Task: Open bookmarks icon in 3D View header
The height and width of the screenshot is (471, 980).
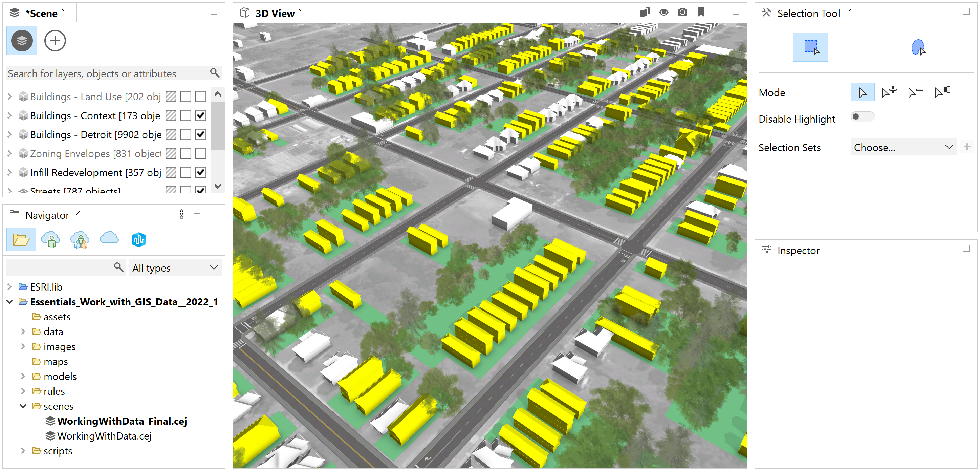Action: [x=701, y=13]
